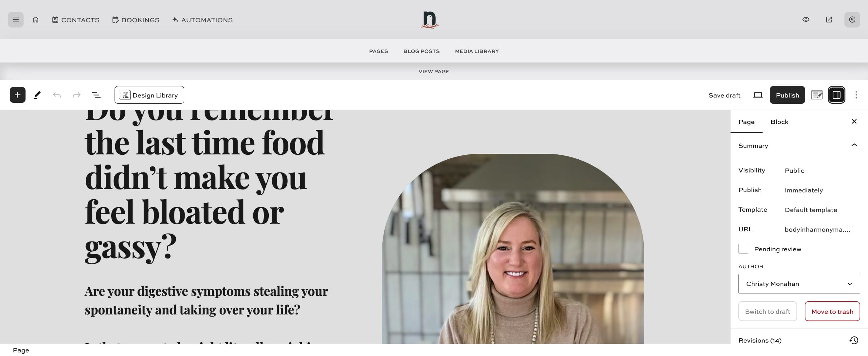Open the block inserter plus button
Screen dimensions: 868x356
point(18,95)
